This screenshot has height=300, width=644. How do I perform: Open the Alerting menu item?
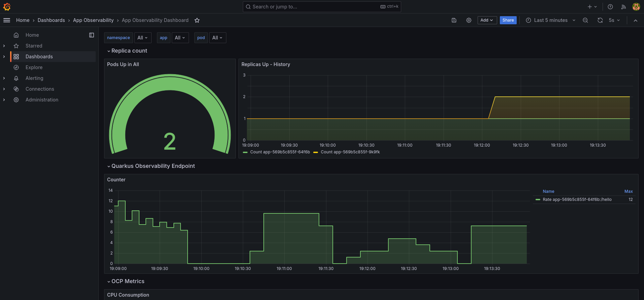tap(34, 78)
